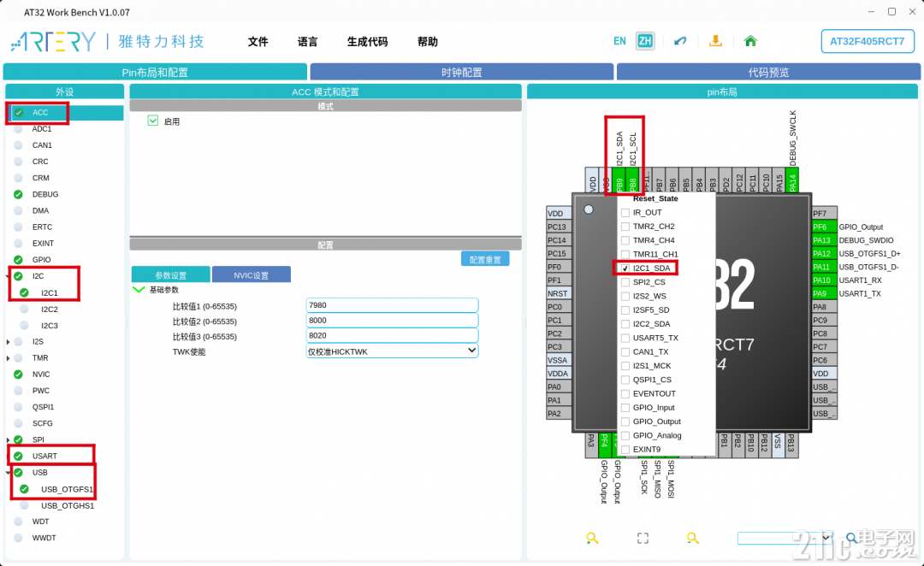Viewport: 924px width, 566px height.
Task: Select PA9 pin on chip
Action: click(825, 294)
